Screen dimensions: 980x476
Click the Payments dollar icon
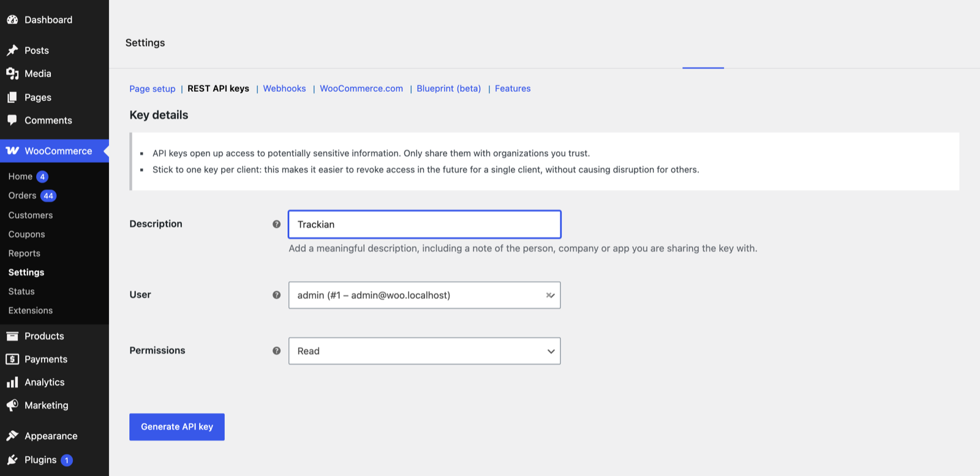tap(12, 359)
